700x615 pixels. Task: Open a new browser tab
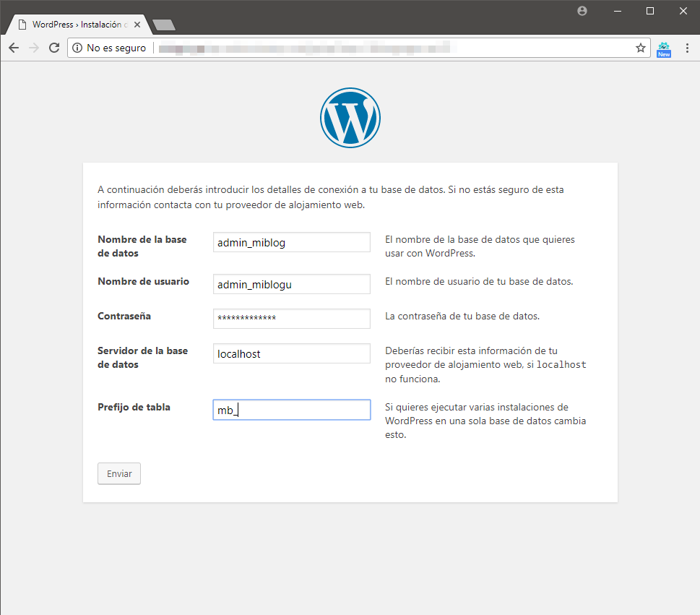(164, 25)
